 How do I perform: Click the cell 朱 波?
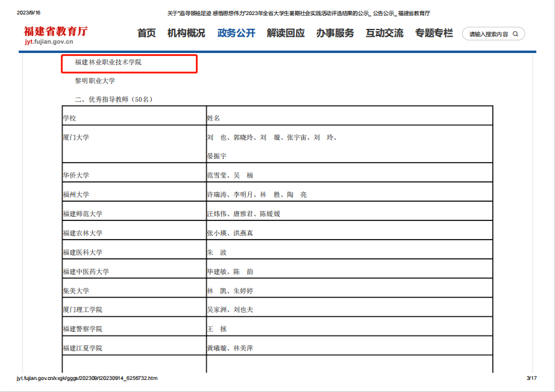(x=350, y=249)
